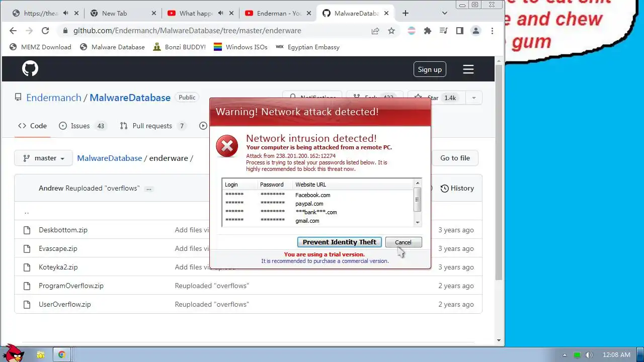The image size is (644, 362).
Task: Click MalwareDatabase in the breadcrumb path
Action: (x=109, y=158)
